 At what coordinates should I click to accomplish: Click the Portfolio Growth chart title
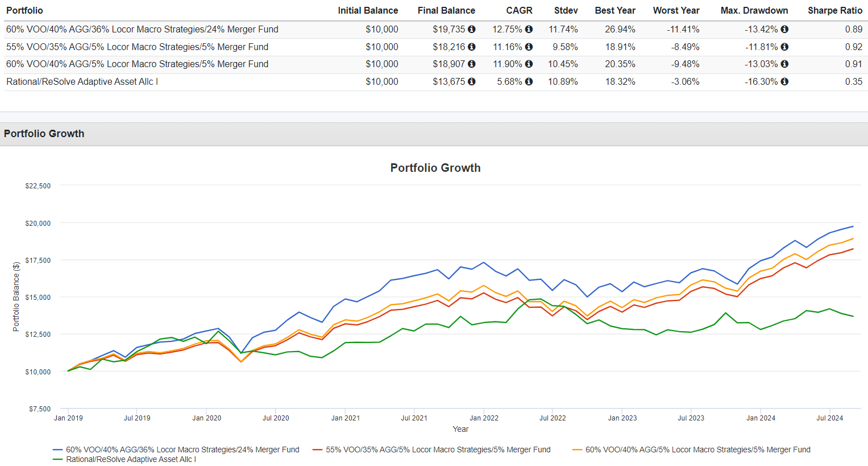click(435, 168)
